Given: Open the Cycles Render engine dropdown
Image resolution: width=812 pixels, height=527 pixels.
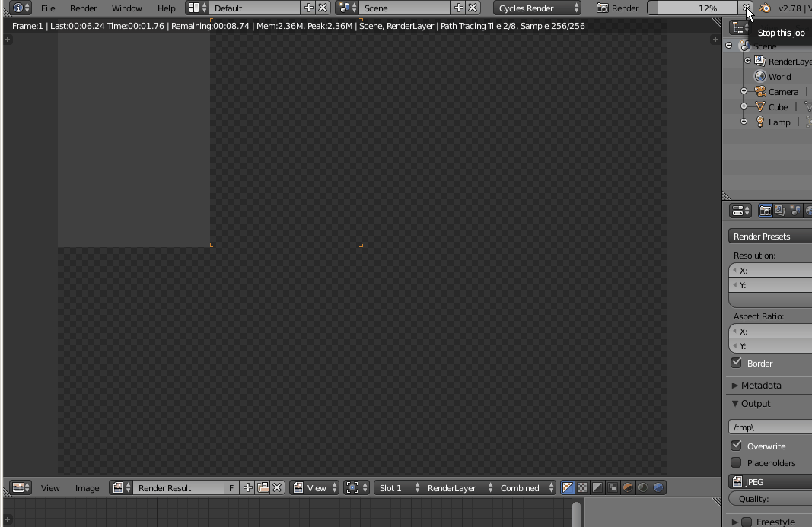Looking at the screenshot, I should click(537, 8).
